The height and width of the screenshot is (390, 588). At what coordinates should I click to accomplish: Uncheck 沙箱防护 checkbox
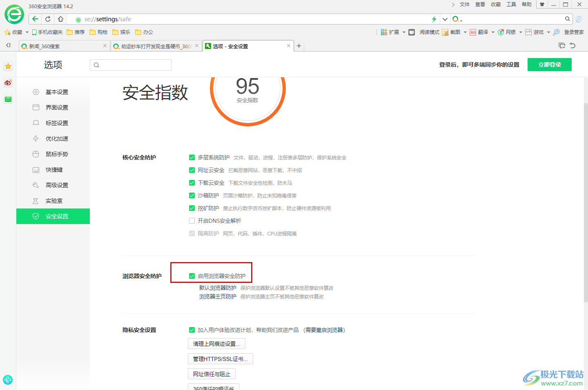(192, 195)
